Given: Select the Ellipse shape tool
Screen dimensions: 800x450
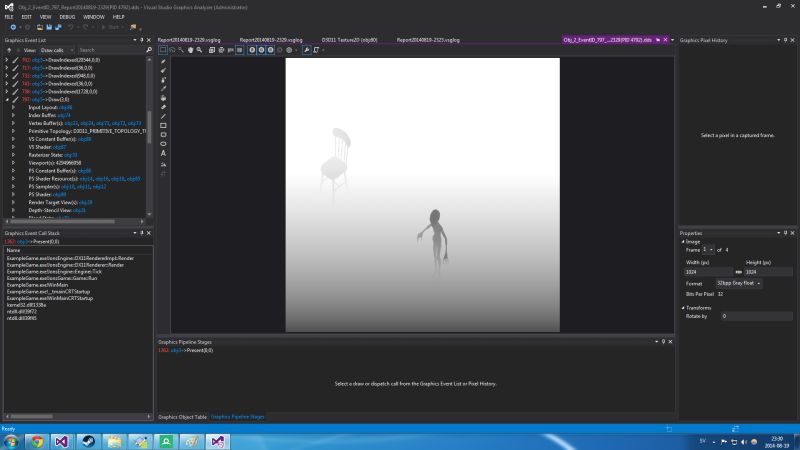Looking at the screenshot, I should coord(163,144).
